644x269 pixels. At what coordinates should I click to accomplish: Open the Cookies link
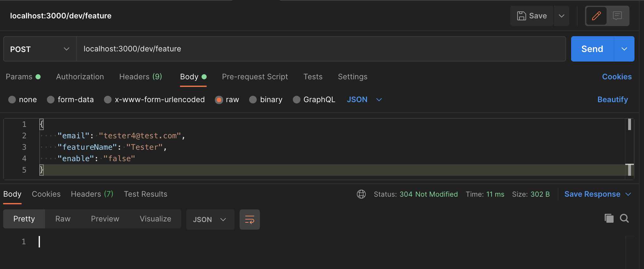click(x=617, y=77)
